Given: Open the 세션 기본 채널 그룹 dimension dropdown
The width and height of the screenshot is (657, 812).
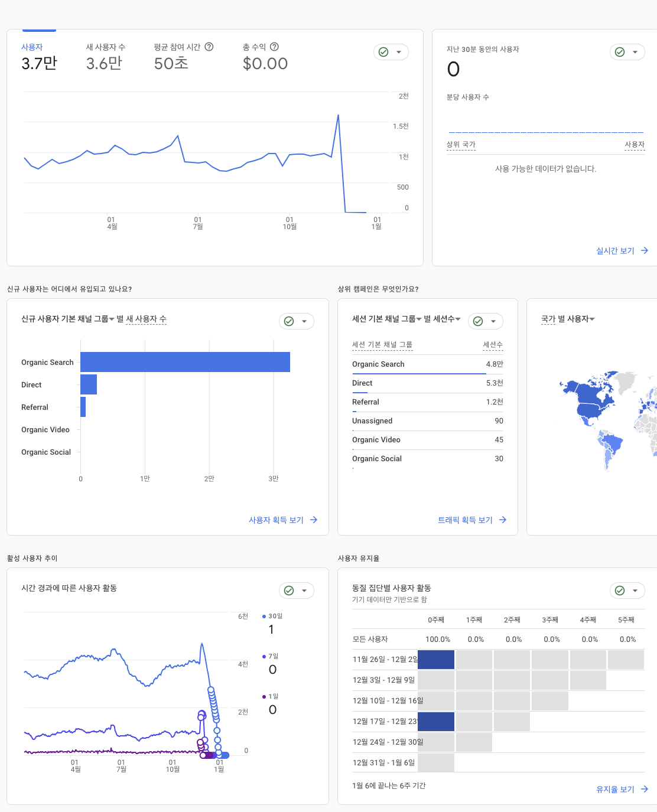Looking at the screenshot, I should [419, 319].
